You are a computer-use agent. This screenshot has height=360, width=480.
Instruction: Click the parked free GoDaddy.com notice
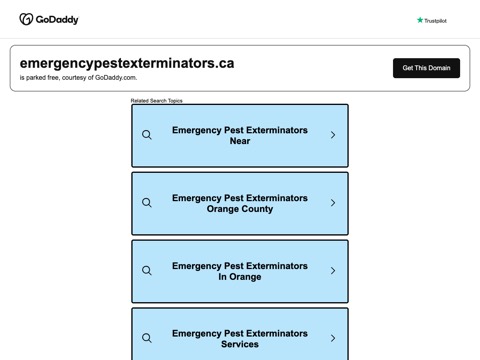tap(78, 78)
